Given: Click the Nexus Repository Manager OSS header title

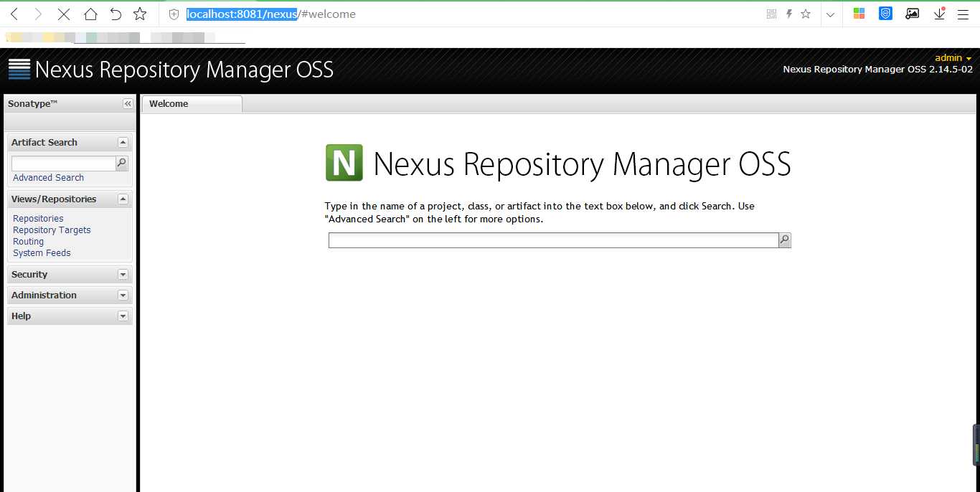Looking at the screenshot, I should 184,70.
